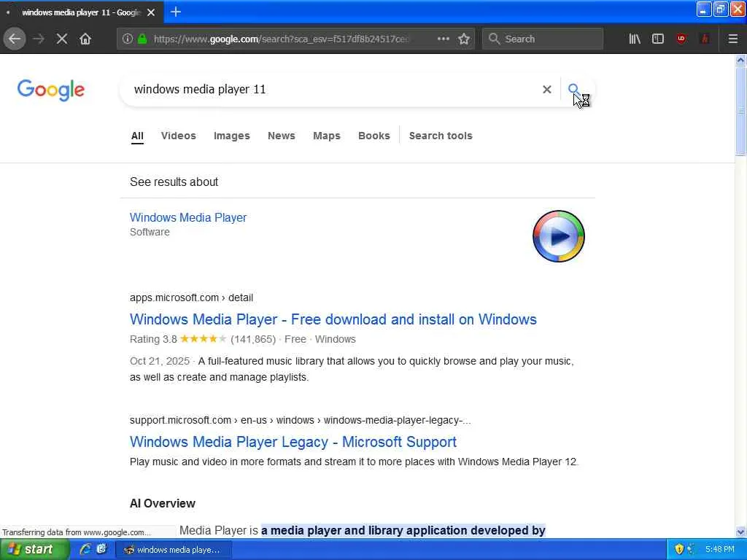Open page actions three-dot menu
Image resolution: width=747 pixels, height=560 pixels.
pos(444,39)
